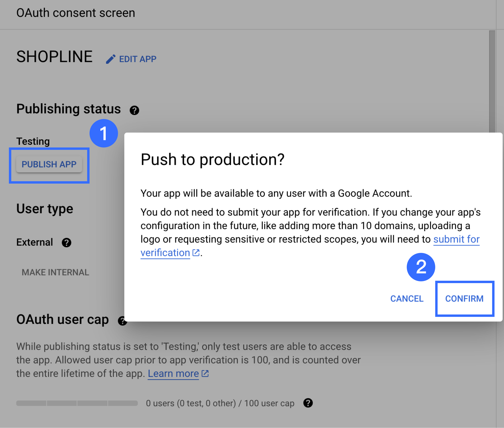Click the Publishing status help icon
Image resolution: width=504 pixels, height=428 pixels.
pos(134,110)
